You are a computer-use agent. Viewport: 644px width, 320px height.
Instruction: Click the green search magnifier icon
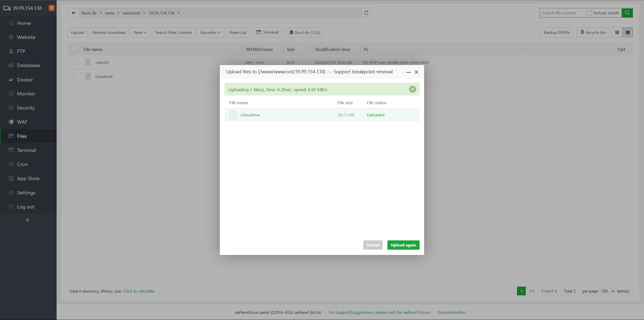(x=627, y=13)
